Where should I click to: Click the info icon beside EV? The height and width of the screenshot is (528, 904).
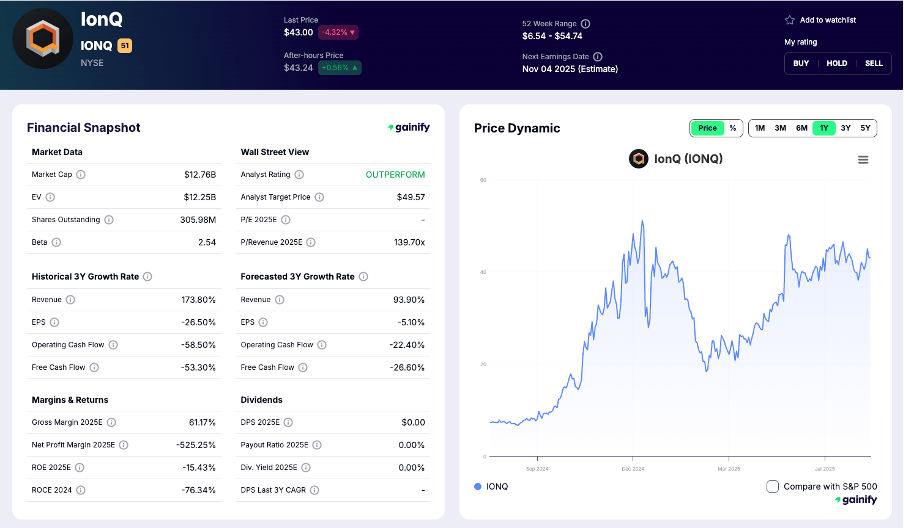click(x=50, y=197)
